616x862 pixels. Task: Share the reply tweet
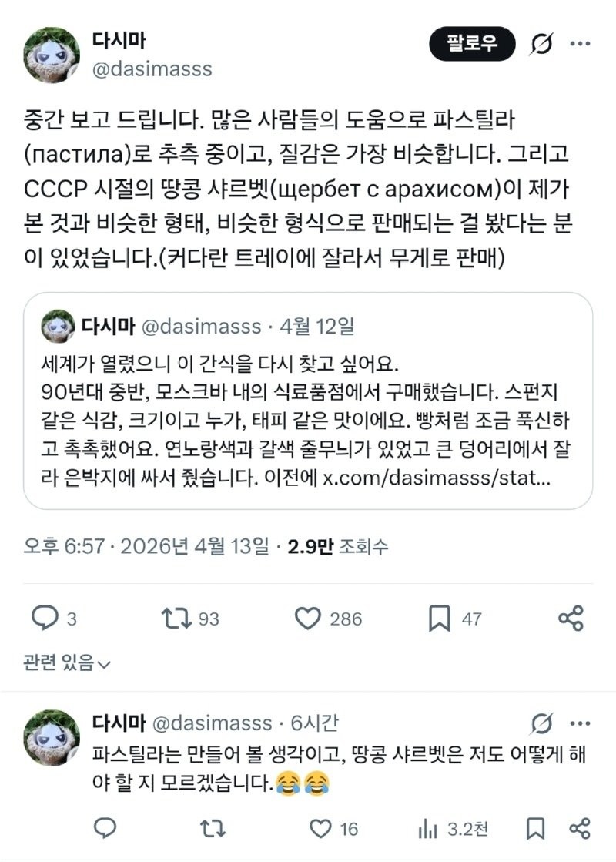click(x=579, y=828)
